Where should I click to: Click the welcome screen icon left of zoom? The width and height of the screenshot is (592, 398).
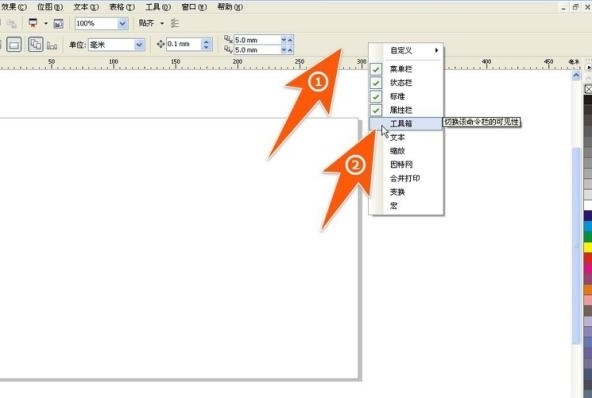coord(58,23)
